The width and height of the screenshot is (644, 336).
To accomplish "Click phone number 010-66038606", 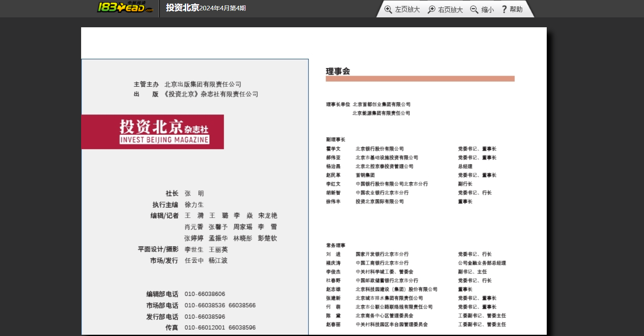I will (205, 294).
